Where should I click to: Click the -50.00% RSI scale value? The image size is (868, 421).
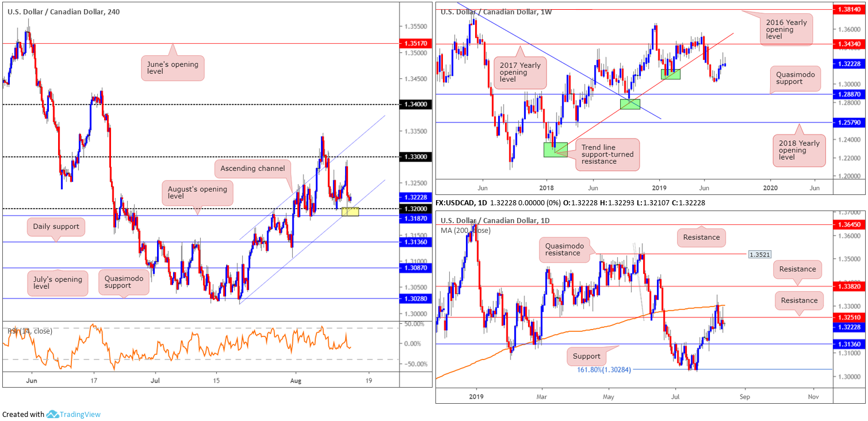[x=416, y=364]
